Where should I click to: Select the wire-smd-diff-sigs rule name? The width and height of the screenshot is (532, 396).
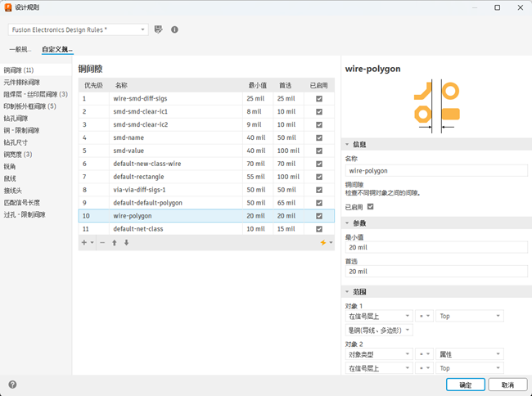(x=140, y=99)
